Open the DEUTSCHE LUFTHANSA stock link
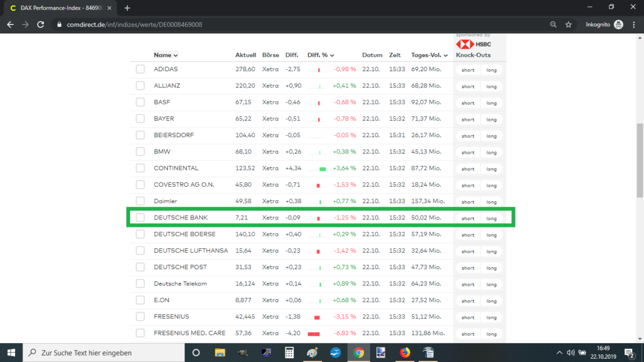Screen dimensions: 644x362 [x=191, y=250]
